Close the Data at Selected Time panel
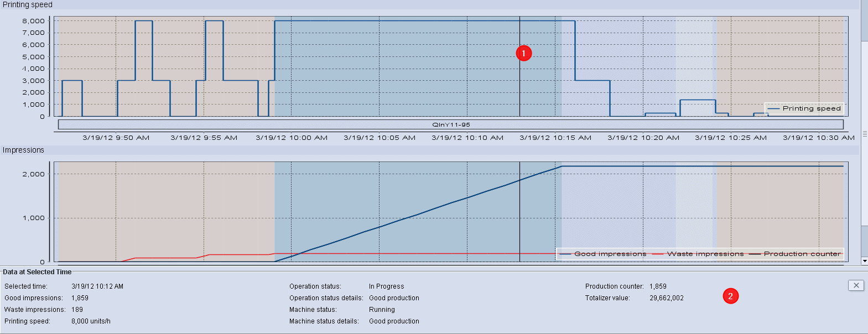This screenshot has width=868, height=334. (x=856, y=285)
